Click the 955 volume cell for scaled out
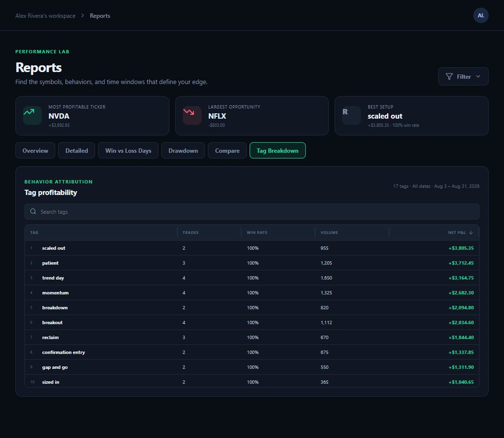The height and width of the screenshot is (438, 504). tap(324, 248)
